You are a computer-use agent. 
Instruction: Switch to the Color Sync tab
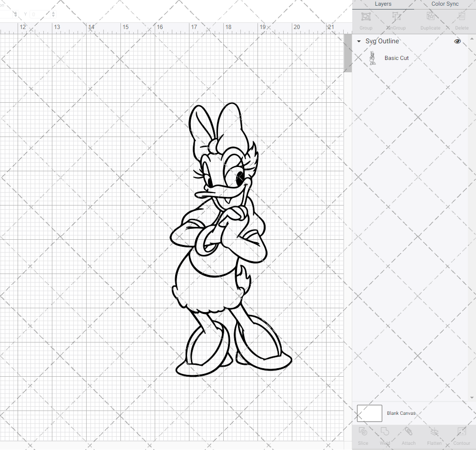click(x=445, y=4)
